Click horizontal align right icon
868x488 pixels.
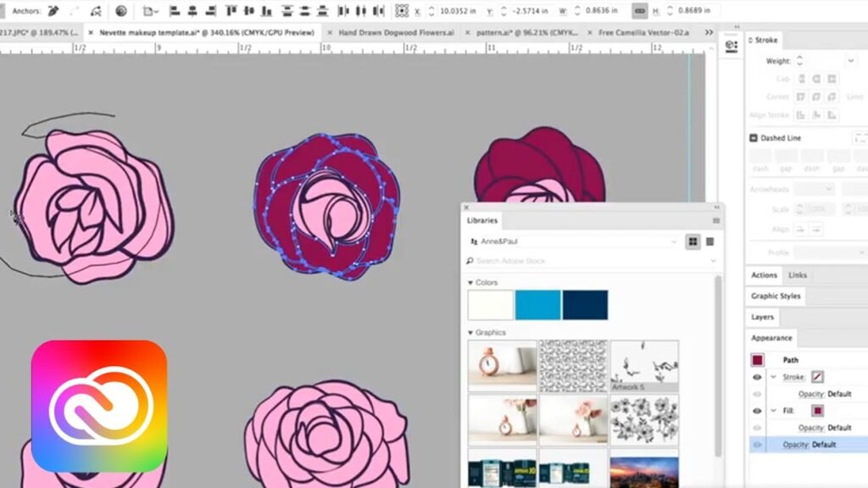pos(210,10)
